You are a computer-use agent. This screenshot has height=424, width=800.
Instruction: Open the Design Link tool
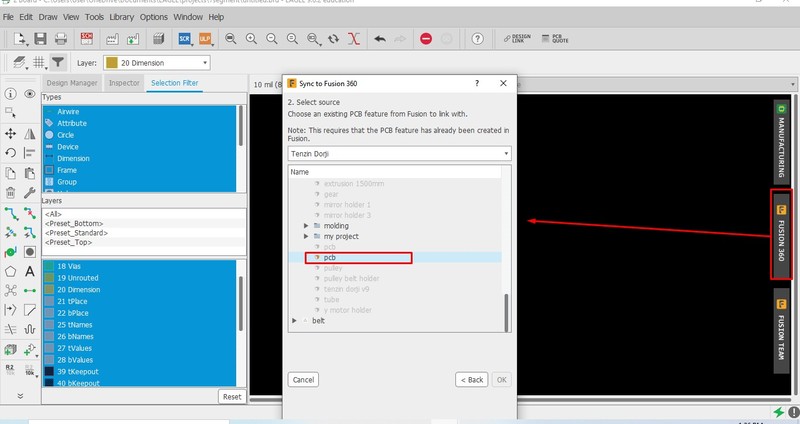pyautogui.click(x=517, y=39)
